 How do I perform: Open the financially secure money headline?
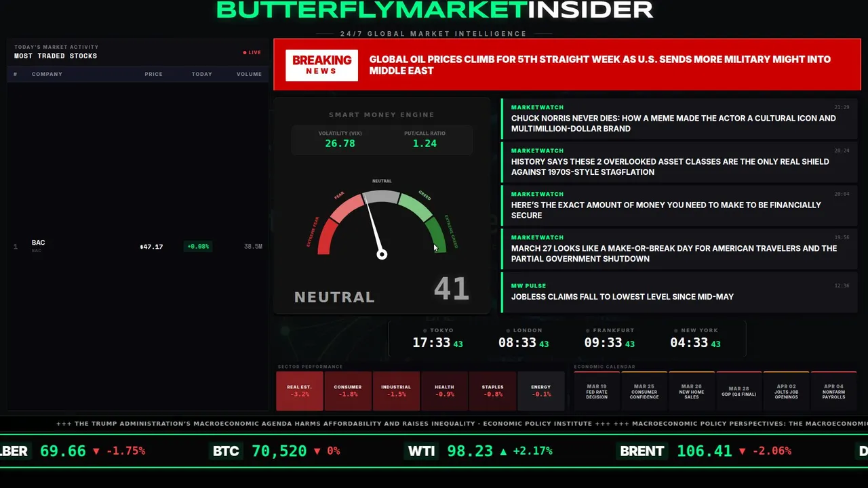point(679,205)
